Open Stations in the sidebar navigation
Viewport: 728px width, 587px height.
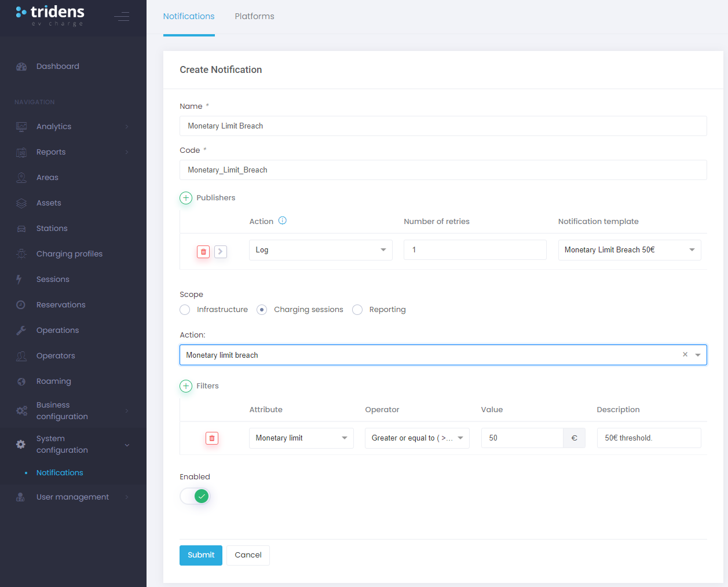pyautogui.click(x=52, y=229)
